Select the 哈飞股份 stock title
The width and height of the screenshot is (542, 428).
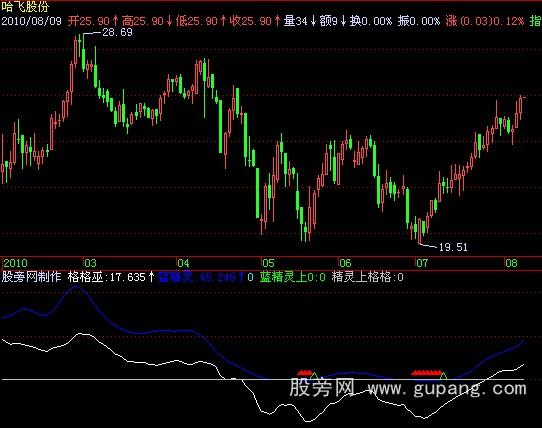click(x=25, y=6)
